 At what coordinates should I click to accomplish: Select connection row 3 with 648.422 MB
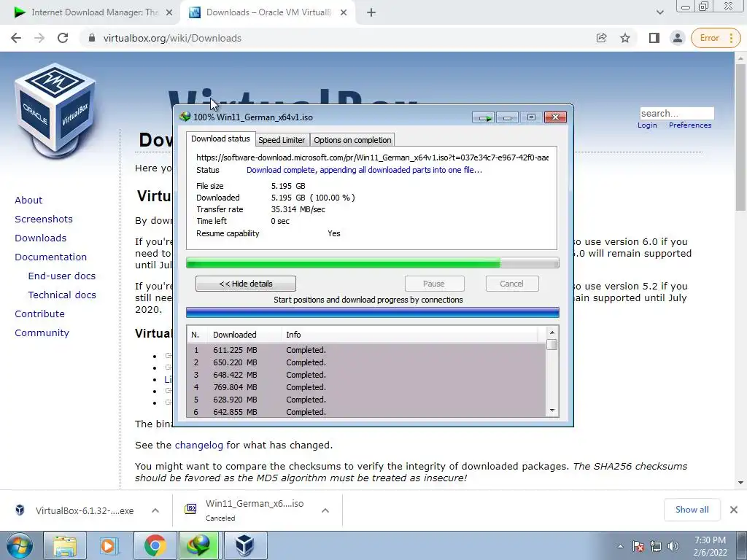pyautogui.click(x=367, y=375)
